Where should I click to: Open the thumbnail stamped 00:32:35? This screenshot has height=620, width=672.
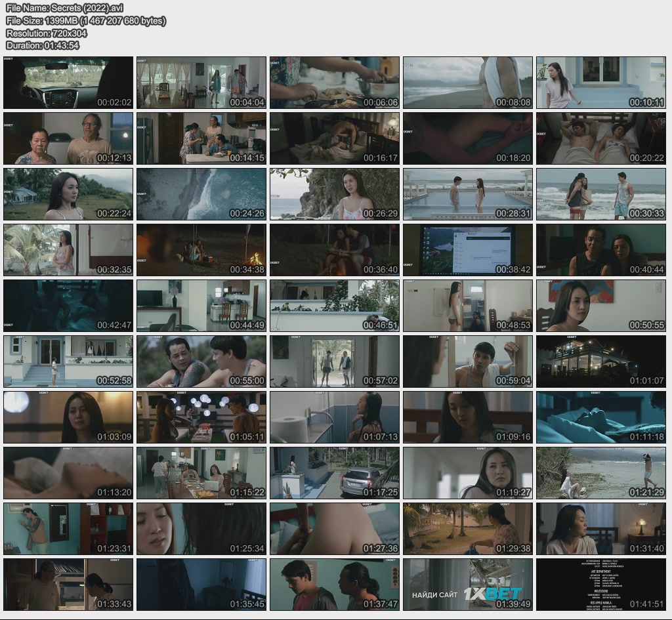(68, 250)
